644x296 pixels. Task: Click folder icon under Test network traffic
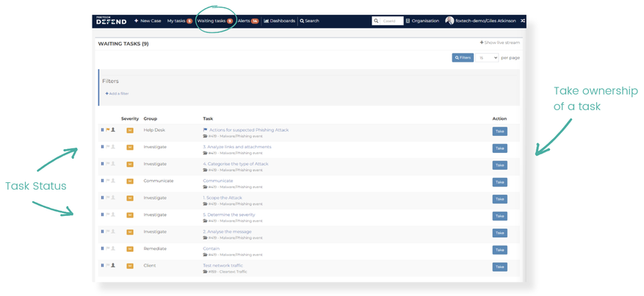tap(205, 272)
